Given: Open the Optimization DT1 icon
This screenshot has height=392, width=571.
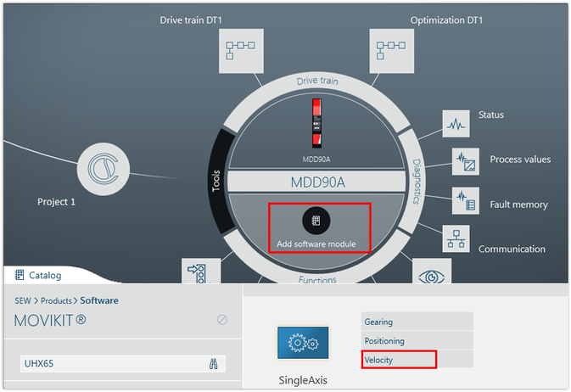Looking at the screenshot, I should 391,52.
